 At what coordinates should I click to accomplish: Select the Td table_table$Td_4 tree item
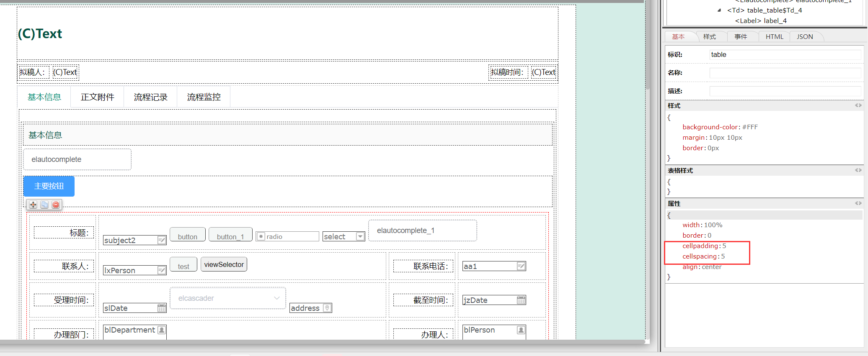click(765, 10)
